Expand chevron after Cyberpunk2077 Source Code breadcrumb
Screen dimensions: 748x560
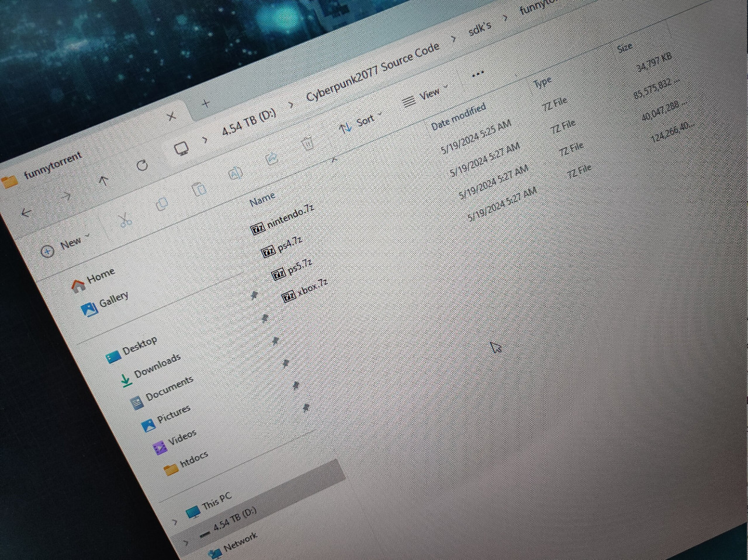click(453, 39)
